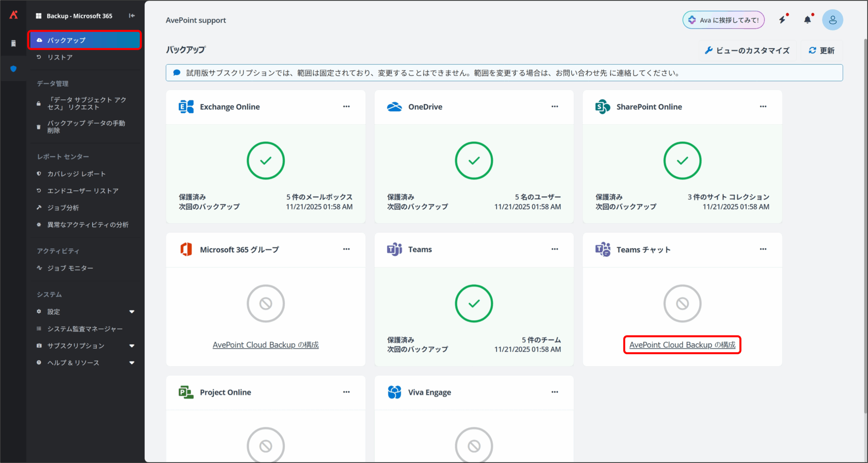Open the user profile avatar

(832, 20)
